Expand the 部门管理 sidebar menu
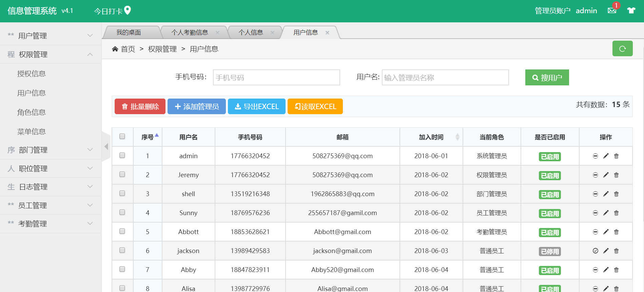This screenshot has width=644, height=292. 51,150
